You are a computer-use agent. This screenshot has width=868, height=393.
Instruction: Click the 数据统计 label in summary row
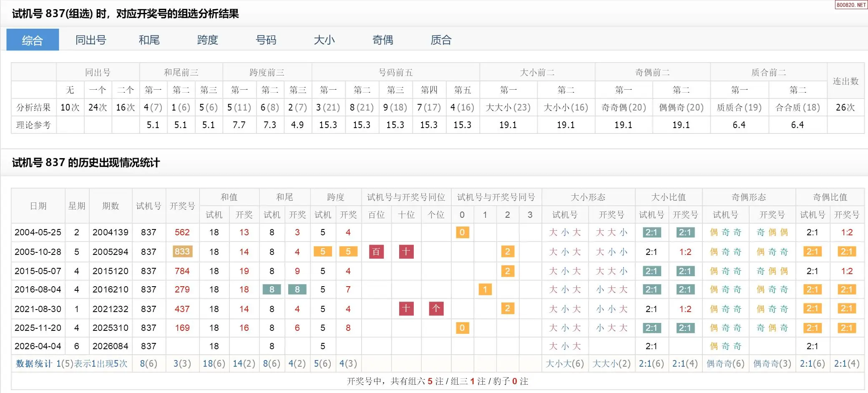pyautogui.click(x=34, y=364)
